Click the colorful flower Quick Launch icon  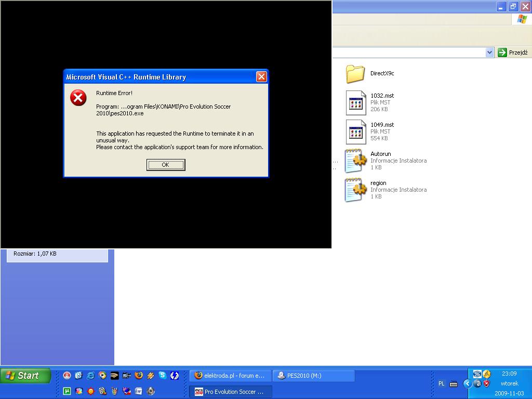[x=79, y=391]
